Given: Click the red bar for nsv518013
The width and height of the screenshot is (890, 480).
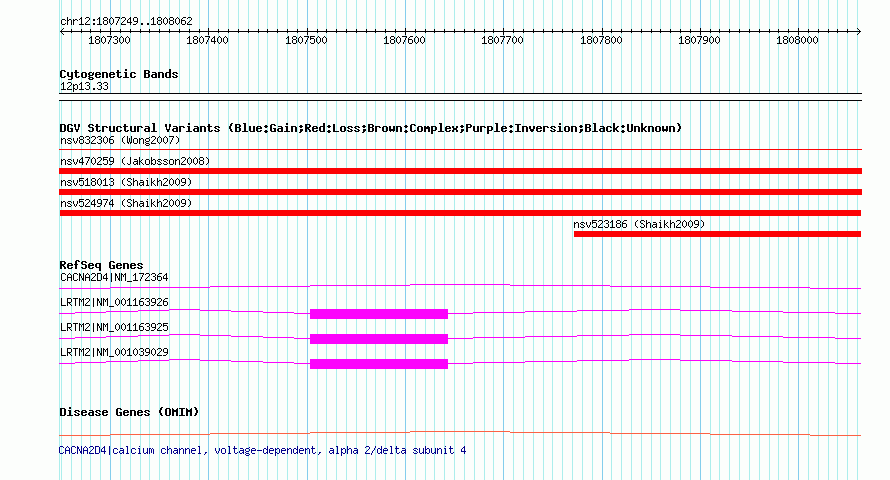Looking at the screenshot, I should (460, 192).
